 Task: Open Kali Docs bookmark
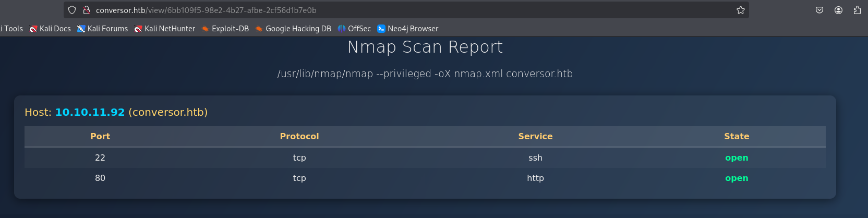[50, 29]
